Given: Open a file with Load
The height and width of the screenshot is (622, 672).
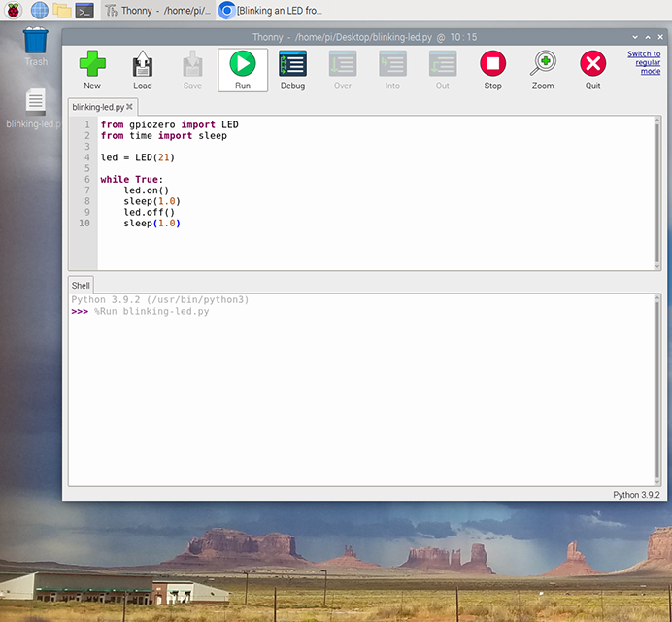Looking at the screenshot, I should point(143,63).
